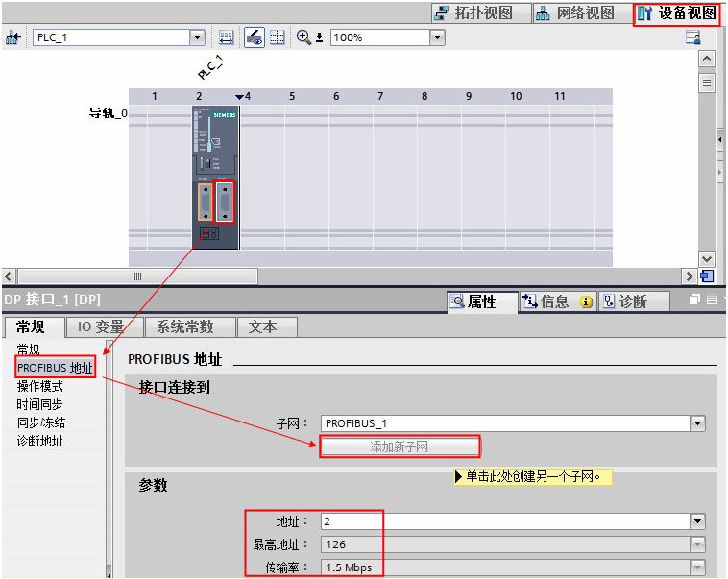This screenshot has height=579, width=728.
Task: Click the 添加新子网 button
Action: coord(400,446)
